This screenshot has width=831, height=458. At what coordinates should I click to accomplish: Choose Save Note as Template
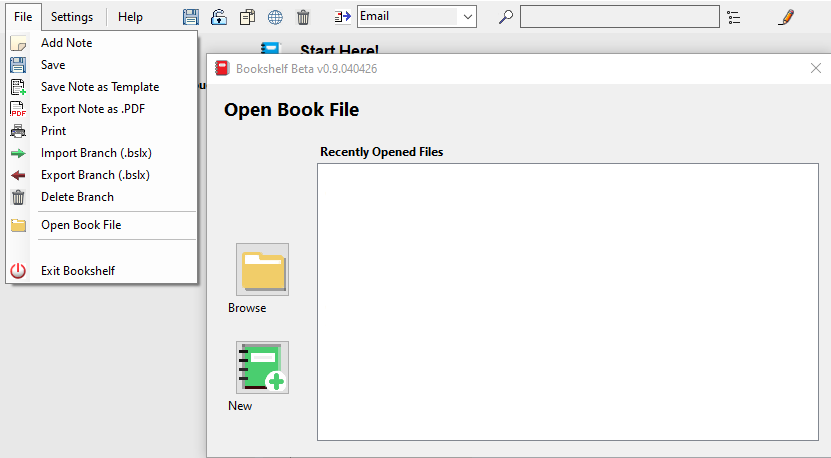coord(100,87)
